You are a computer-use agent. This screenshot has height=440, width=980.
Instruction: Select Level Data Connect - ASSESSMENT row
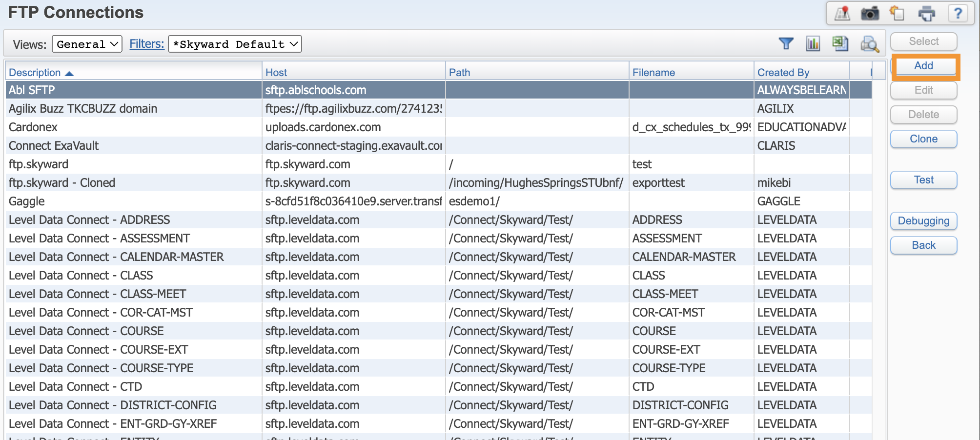[438, 238]
